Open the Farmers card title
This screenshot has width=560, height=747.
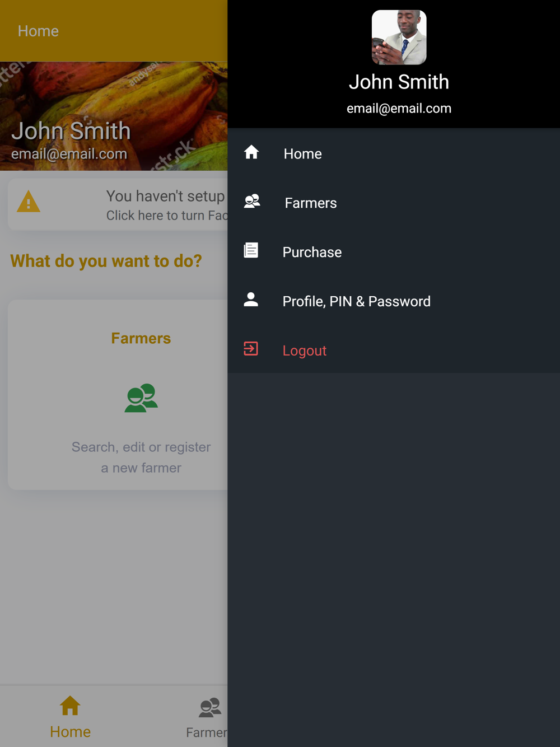[x=141, y=338]
